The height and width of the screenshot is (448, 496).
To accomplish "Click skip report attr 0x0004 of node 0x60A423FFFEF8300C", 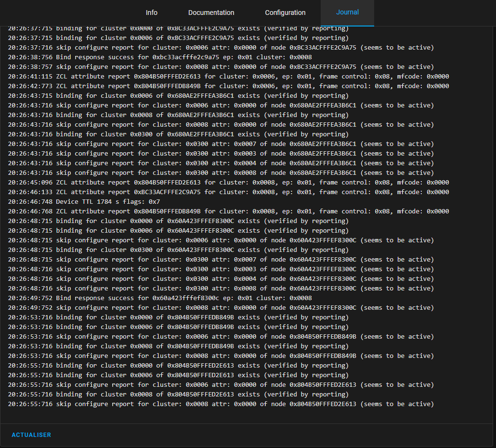I will pyautogui.click(x=221, y=279).
